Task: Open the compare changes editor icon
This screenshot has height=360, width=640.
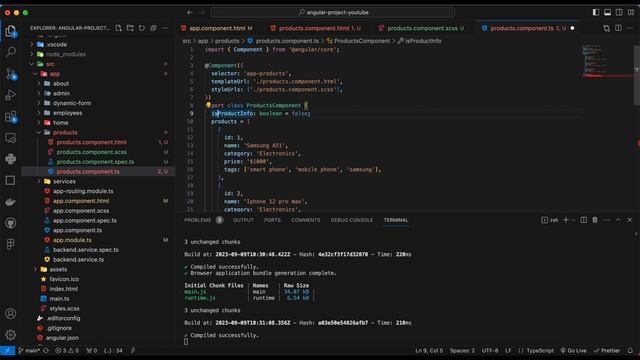Action: pos(607,28)
